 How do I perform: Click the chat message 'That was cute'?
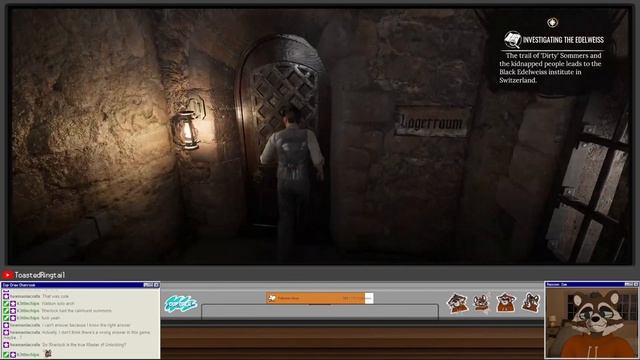(x=56, y=296)
